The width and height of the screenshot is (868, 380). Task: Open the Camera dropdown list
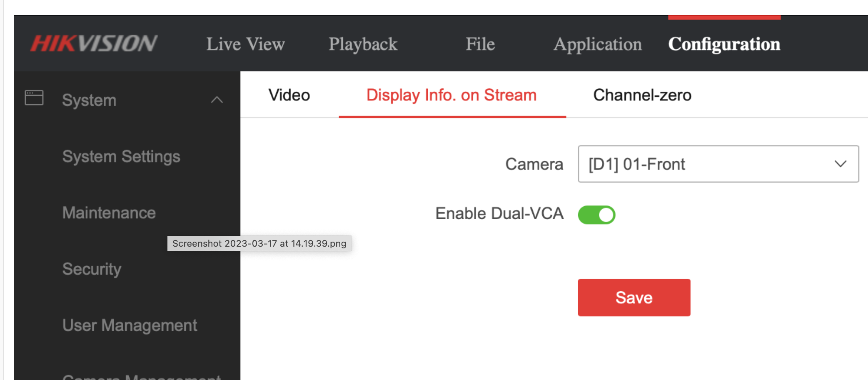click(718, 164)
